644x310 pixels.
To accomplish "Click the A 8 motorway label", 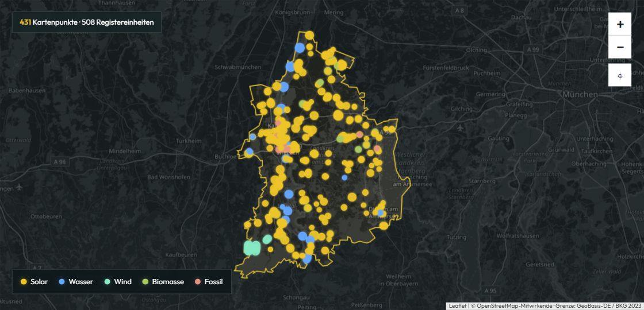I will click(459, 11).
